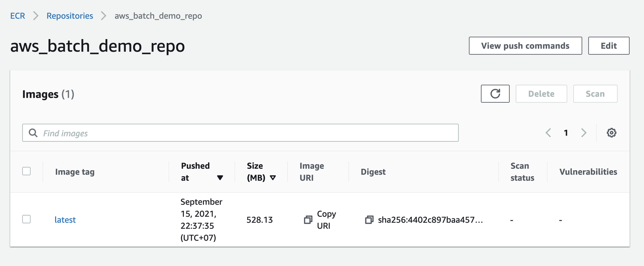The height and width of the screenshot is (266, 644).
Task: Open the latest image tag link
Action: [65, 220]
